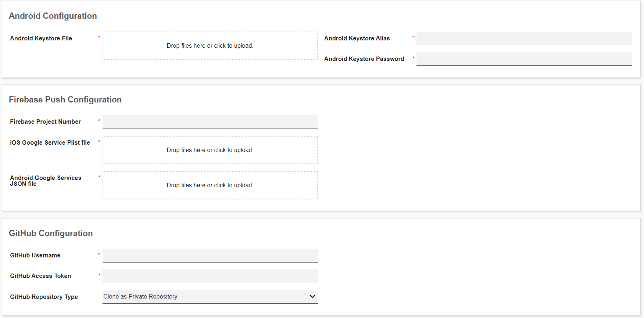Click the GitHub Access Token label

(x=40, y=276)
